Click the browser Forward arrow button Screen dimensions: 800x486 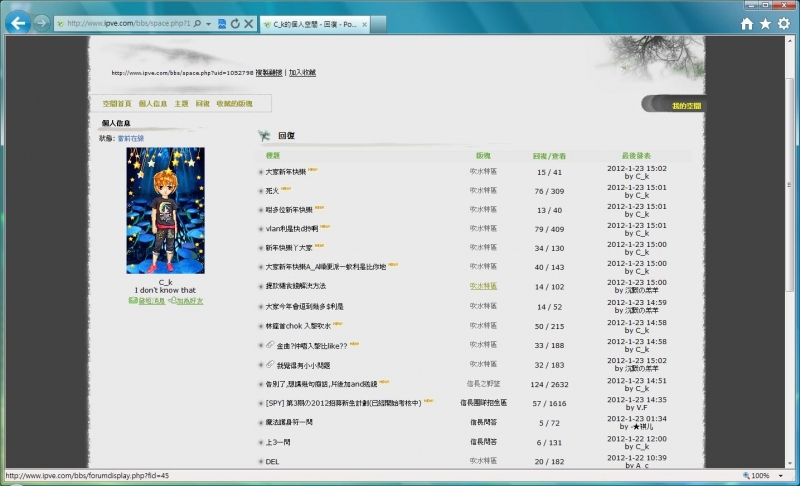(41, 23)
